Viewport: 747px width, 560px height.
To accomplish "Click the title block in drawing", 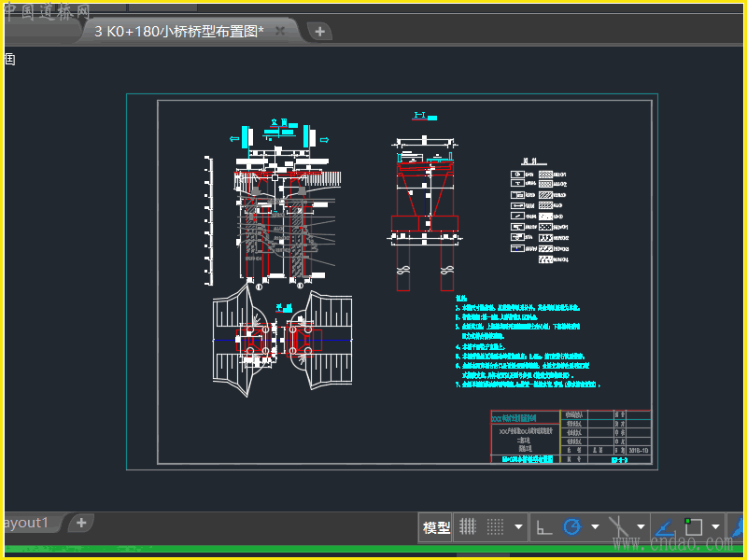I will point(571,436).
